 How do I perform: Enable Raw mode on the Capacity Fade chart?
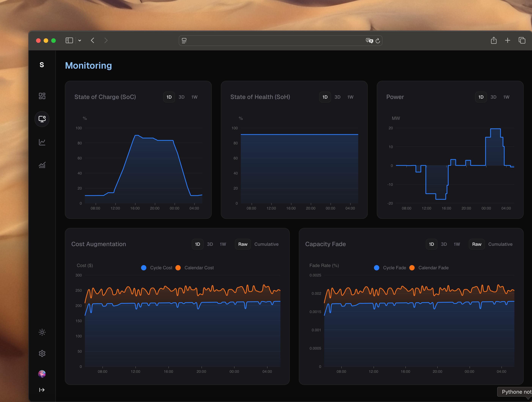tap(477, 244)
